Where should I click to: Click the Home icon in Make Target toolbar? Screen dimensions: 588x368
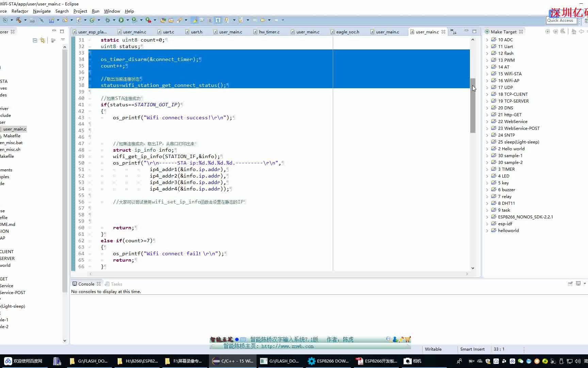click(x=574, y=31)
